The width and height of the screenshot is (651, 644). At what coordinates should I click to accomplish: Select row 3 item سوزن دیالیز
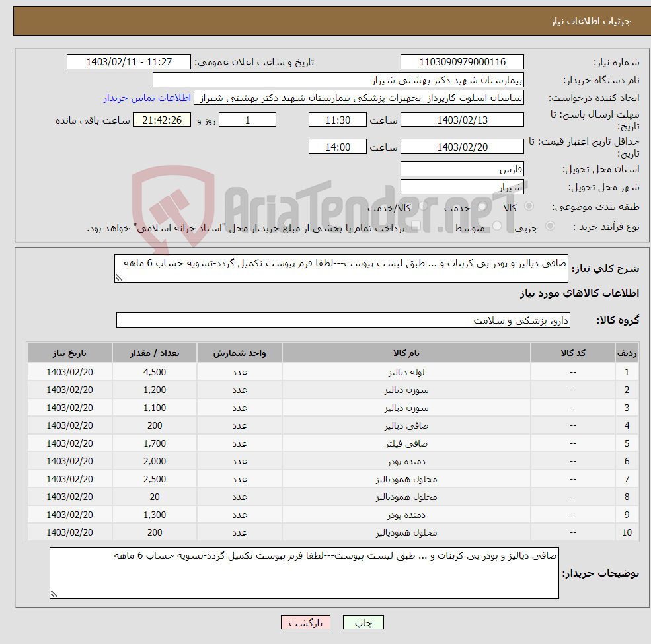point(406,408)
